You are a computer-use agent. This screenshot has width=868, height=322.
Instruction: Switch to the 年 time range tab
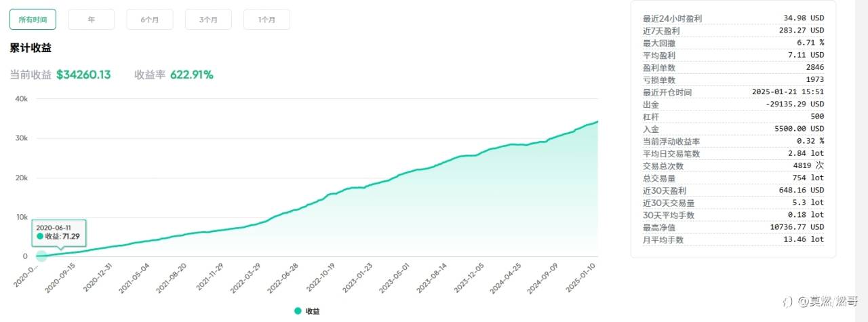91,20
